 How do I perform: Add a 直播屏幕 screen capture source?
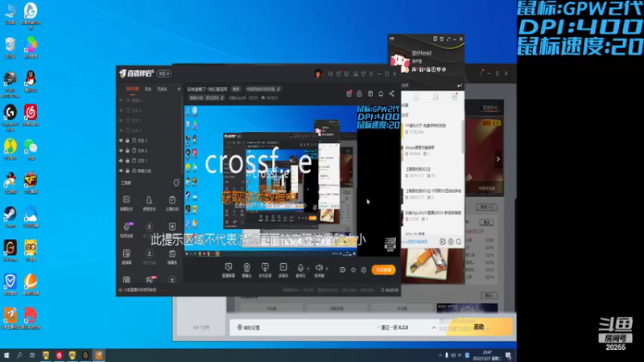(229, 270)
